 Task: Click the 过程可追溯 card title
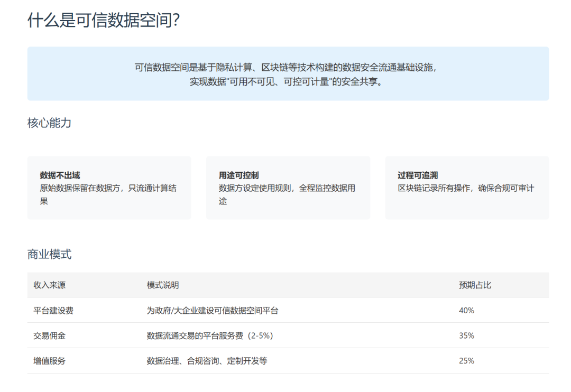pos(418,175)
